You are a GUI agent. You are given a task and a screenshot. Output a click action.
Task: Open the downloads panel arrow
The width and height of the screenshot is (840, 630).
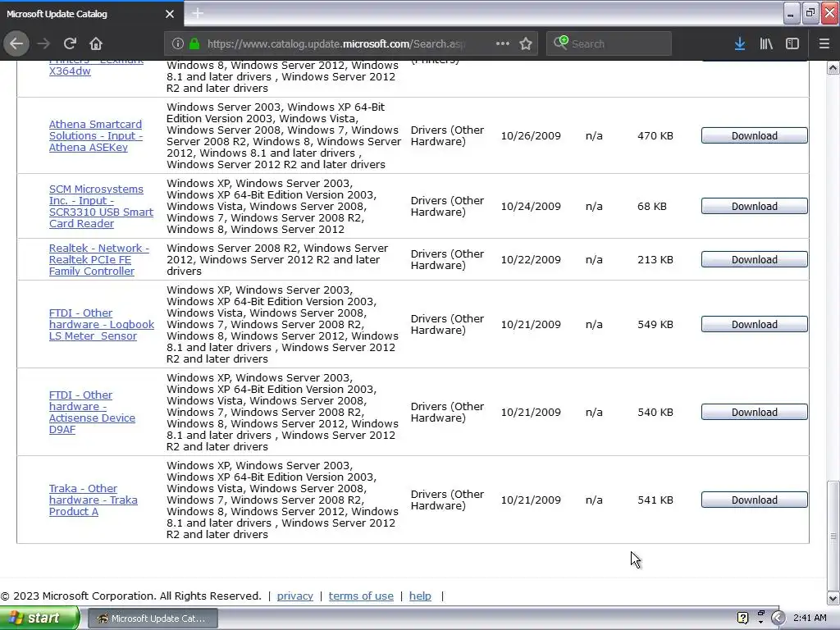[x=740, y=43]
